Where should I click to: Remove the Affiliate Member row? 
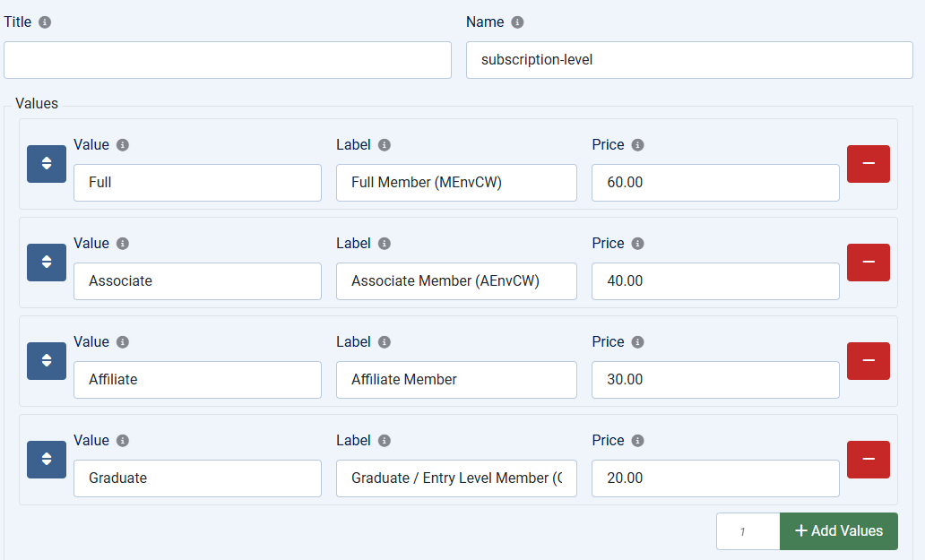pyautogui.click(x=868, y=361)
